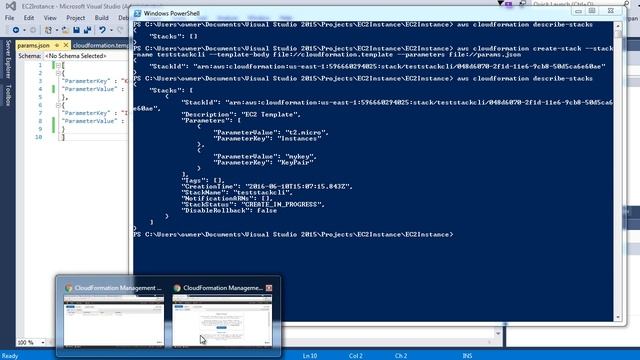Click the Navigate Backward toolbar icon
This screenshot has height=360, width=640.
pyautogui.click(x=16, y=30)
